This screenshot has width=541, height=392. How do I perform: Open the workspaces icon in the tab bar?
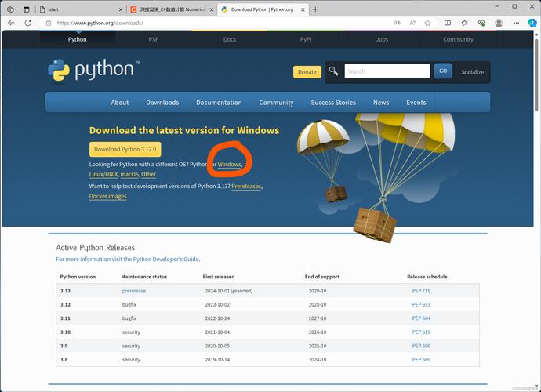pos(10,9)
